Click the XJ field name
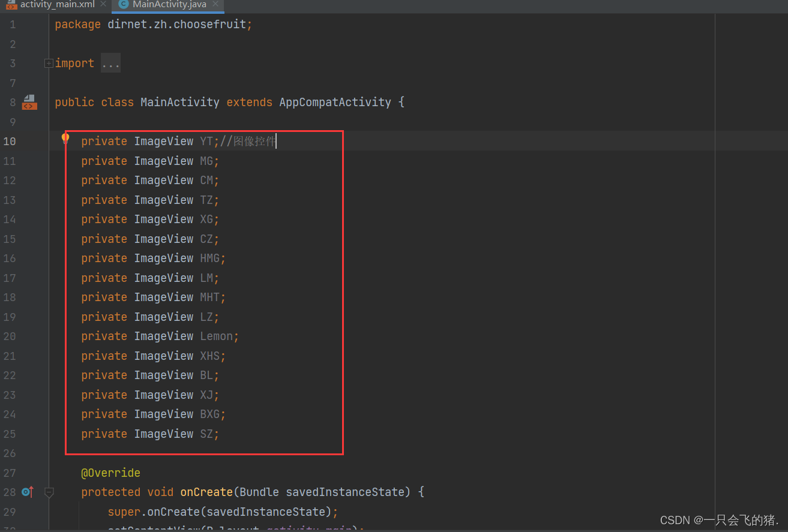Viewport: 788px width, 532px height. (206, 395)
